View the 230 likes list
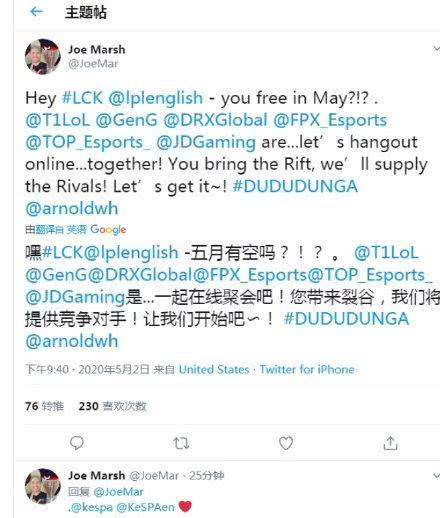 [112, 406]
